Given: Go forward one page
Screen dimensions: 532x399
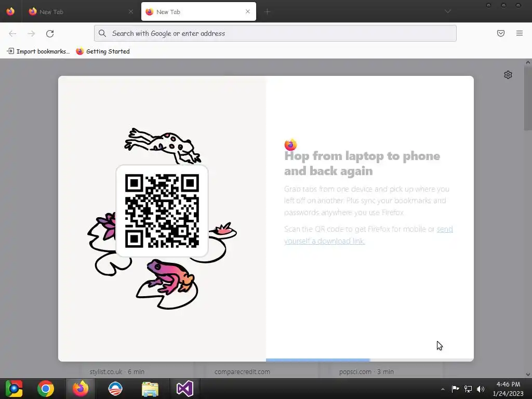Looking at the screenshot, I should pyautogui.click(x=31, y=34).
